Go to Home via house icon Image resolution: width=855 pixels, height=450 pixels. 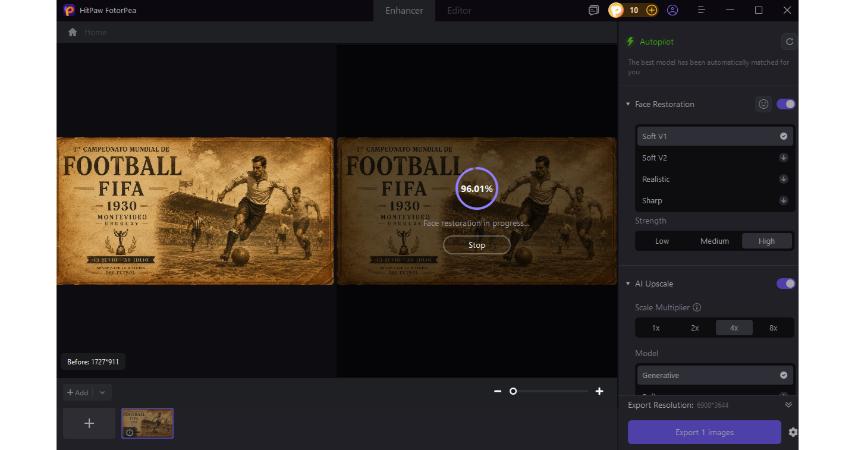click(x=73, y=32)
